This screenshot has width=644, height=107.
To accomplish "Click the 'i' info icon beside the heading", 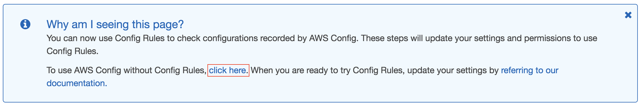I will (25, 24).
